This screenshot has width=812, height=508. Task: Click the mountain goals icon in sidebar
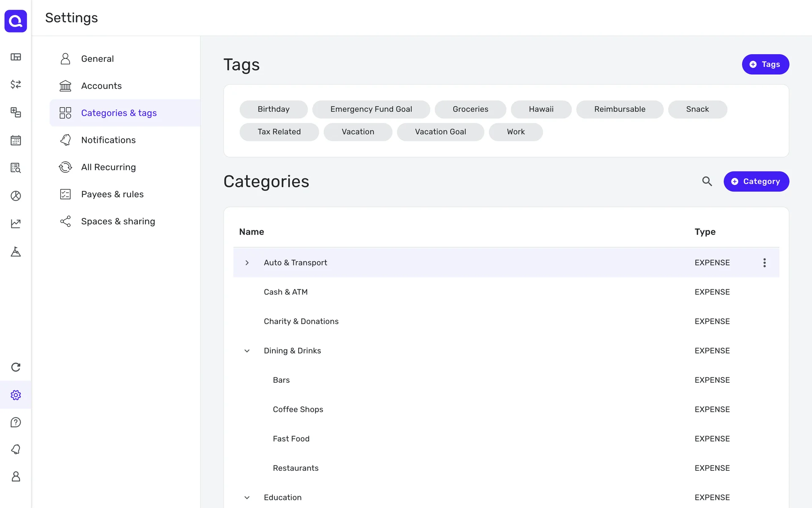16,251
